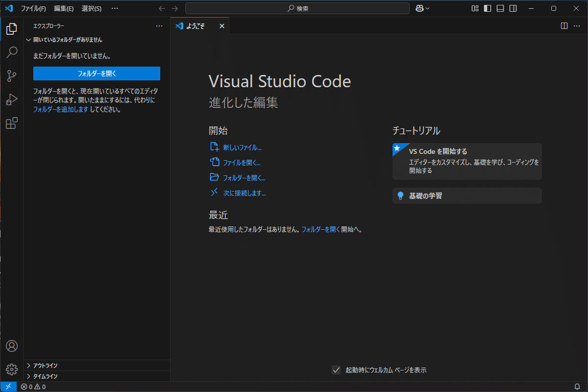Image resolution: width=588 pixels, height=392 pixels.
Task: Go back with the left arrow
Action: pos(162,8)
